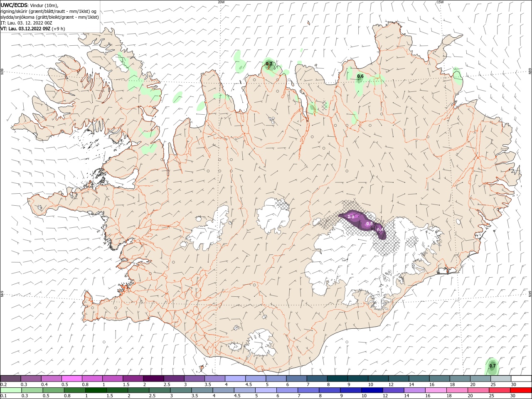Screen dimensions: 532x399
Task: Click the bright red lower swatch starting at 30
Action: (x=520, y=390)
